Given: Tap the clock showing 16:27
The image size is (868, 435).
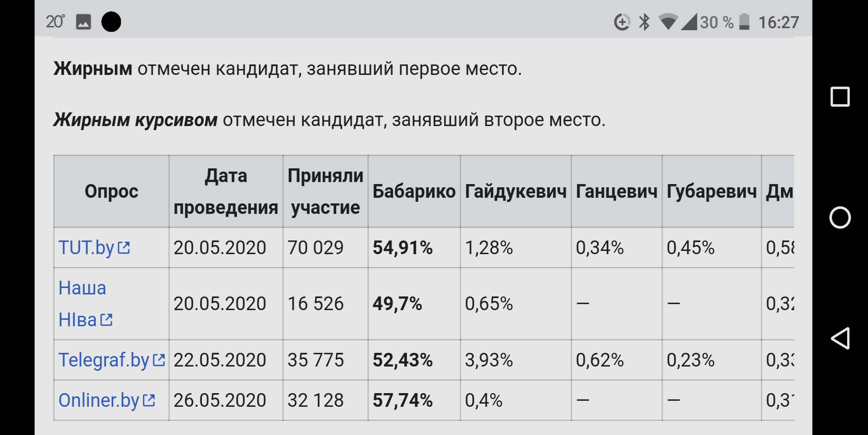Looking at the screenshot, I should (x=778, y=23).
